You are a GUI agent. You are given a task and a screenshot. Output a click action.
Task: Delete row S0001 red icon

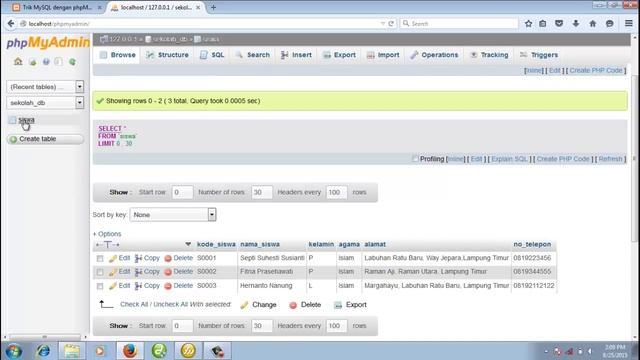168,258
